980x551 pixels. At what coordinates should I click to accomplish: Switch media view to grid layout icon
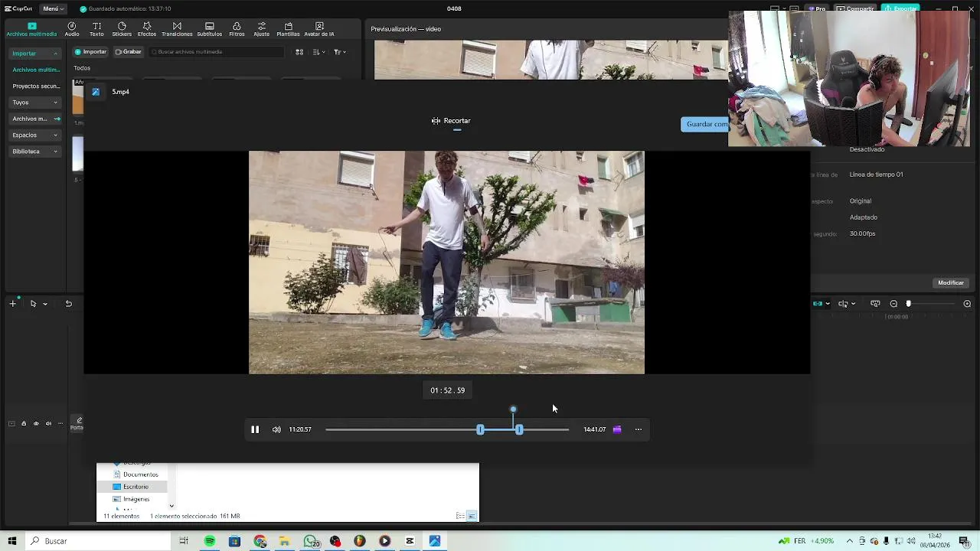point(299,52)
